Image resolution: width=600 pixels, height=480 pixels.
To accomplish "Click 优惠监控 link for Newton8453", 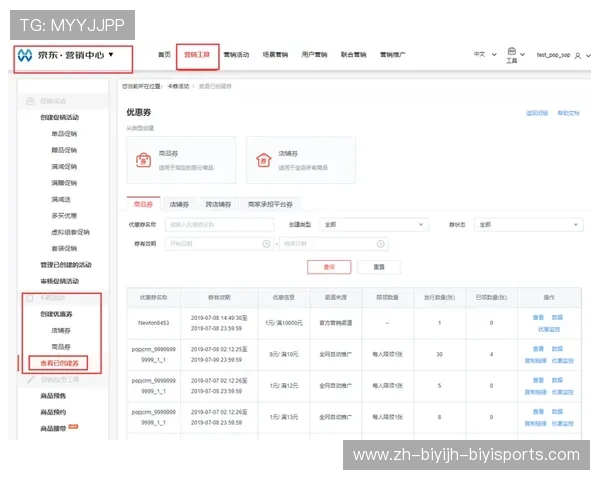I will pyautogui.click(x=549, y=328).
